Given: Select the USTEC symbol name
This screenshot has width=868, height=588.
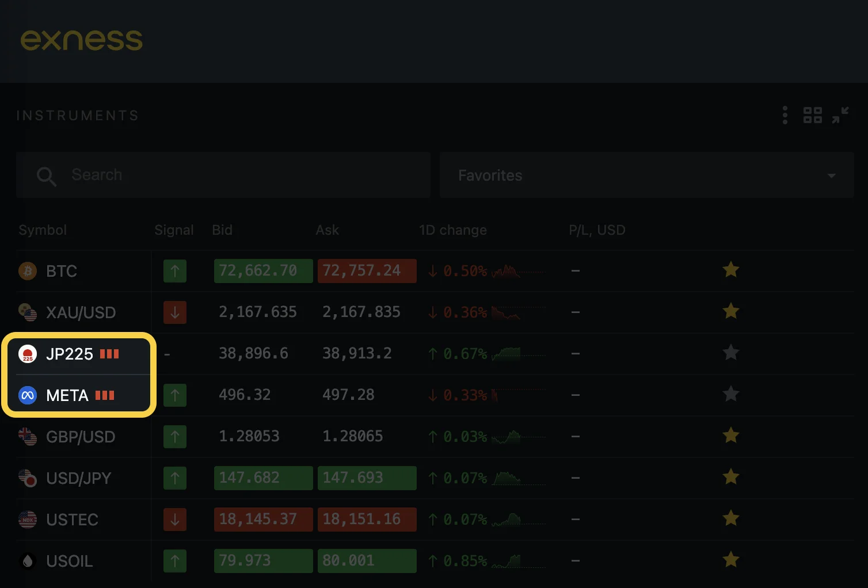Looking at the screenshot, I should 73,520.
